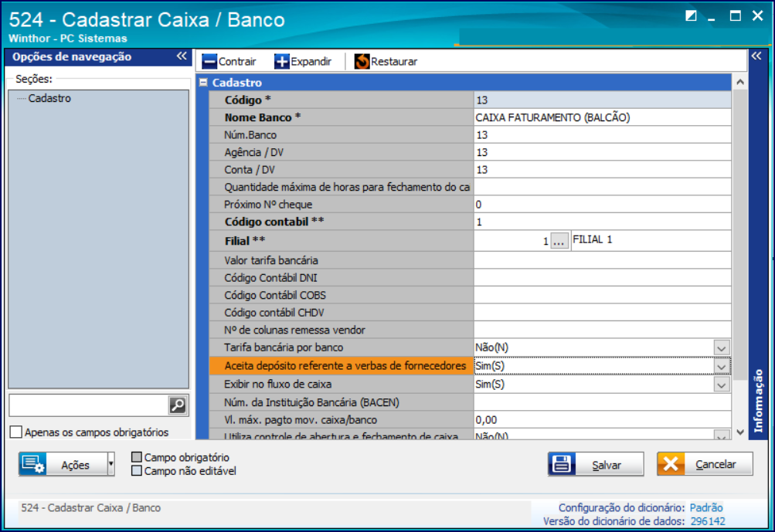The height and width of the screenshot is (532, 775).
Task: Open Aceita depósito referente a verbas dropdown
Action: (721, 366)
